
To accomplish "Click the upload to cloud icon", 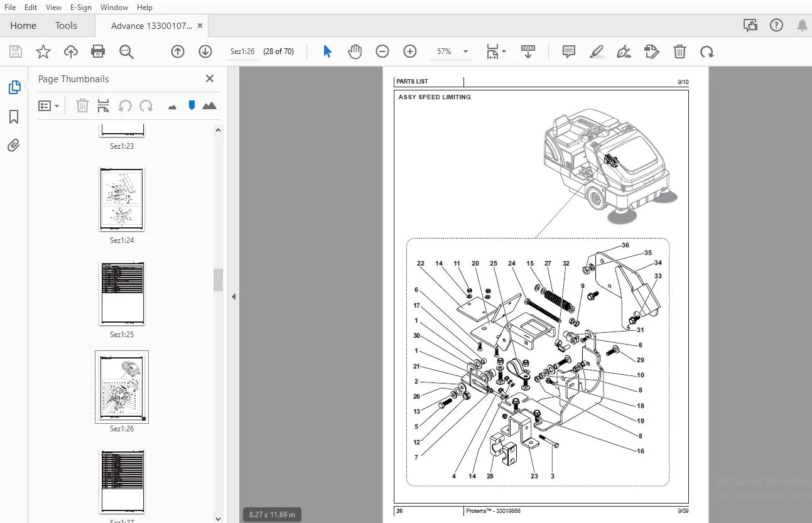I will (x=71, y=51).
